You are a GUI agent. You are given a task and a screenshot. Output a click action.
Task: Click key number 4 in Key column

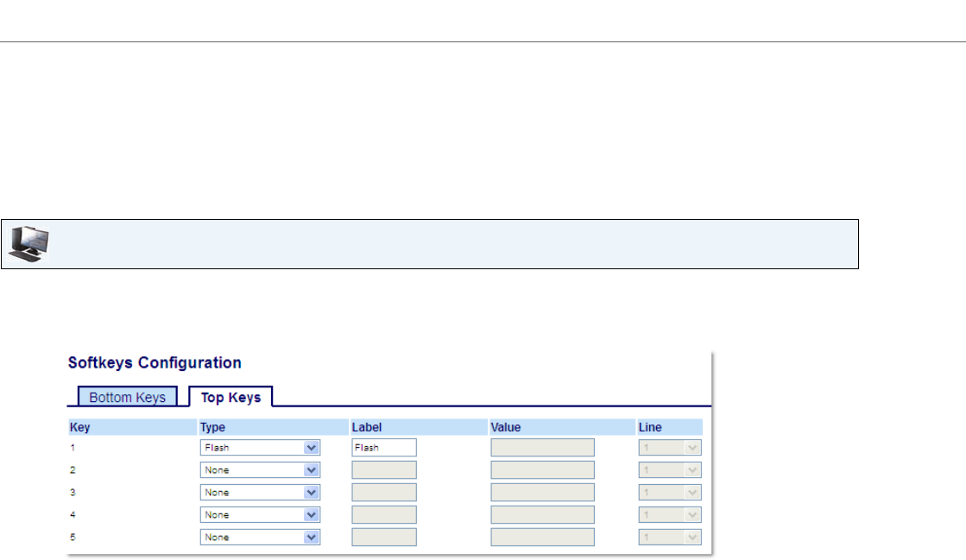(x=73, y=514)
